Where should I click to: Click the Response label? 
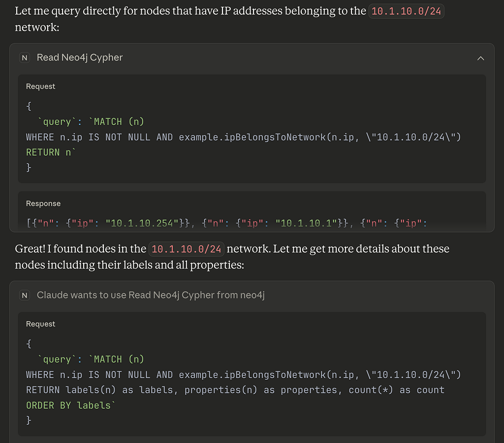pyautogui.click(x=43, y=204)
